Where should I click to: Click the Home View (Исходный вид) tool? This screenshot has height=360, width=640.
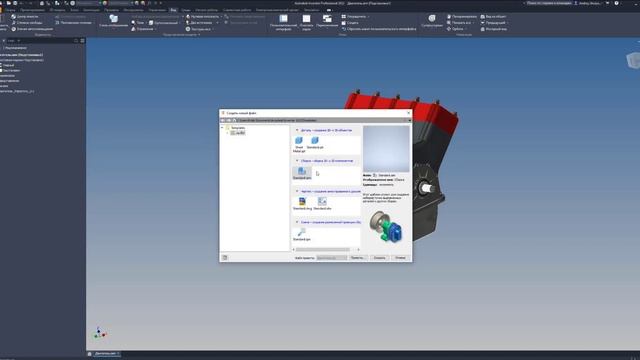click(x=493, y=29)
